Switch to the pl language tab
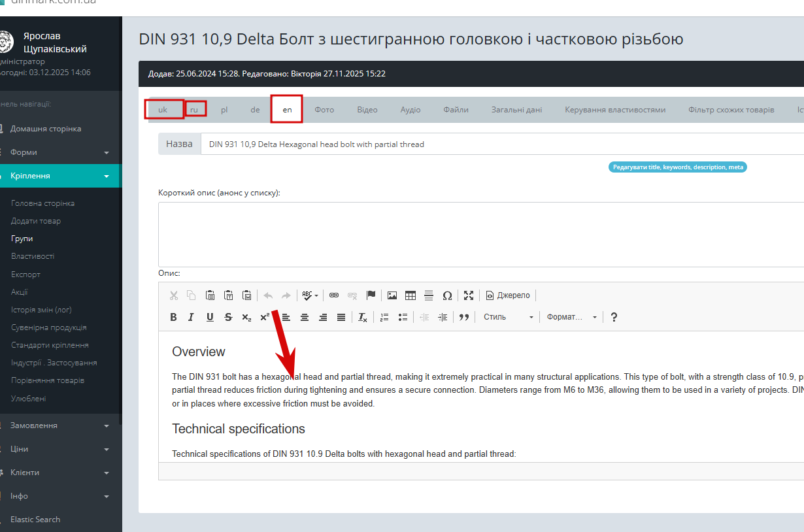804x532 pixels. point(224,110)
